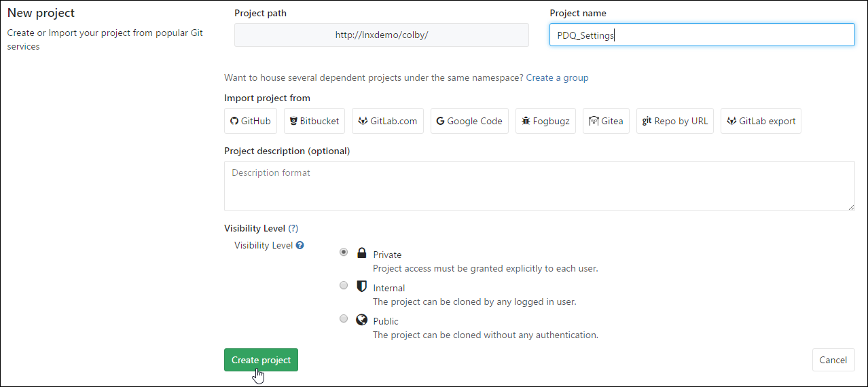Click the GitHub import icon
This screenshot has width=868, height=387.
click(x=235, y=122)
